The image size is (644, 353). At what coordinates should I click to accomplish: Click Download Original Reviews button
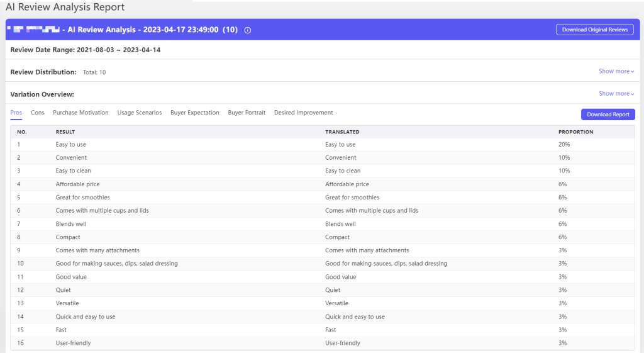coord(595,30)
